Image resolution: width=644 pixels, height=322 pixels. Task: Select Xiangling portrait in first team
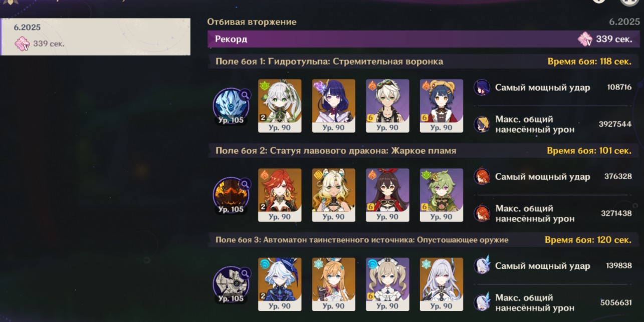pos(442,106)
